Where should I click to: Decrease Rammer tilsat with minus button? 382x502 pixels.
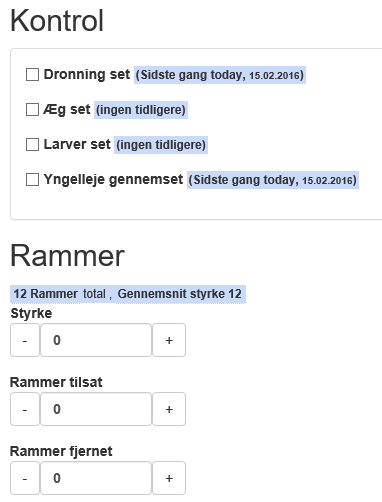click(25, 409)
